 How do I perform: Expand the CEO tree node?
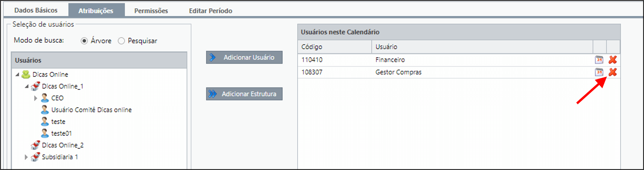pyautogui.click(x=36, y=98)
